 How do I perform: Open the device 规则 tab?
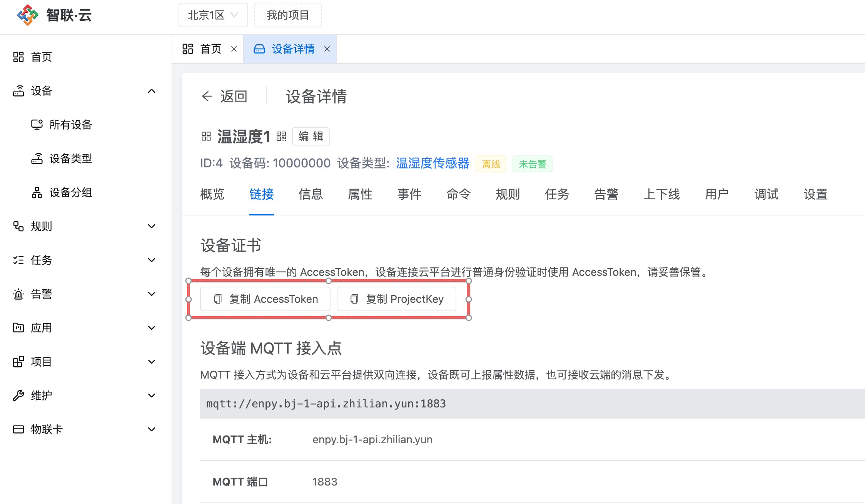click(508, 194)
